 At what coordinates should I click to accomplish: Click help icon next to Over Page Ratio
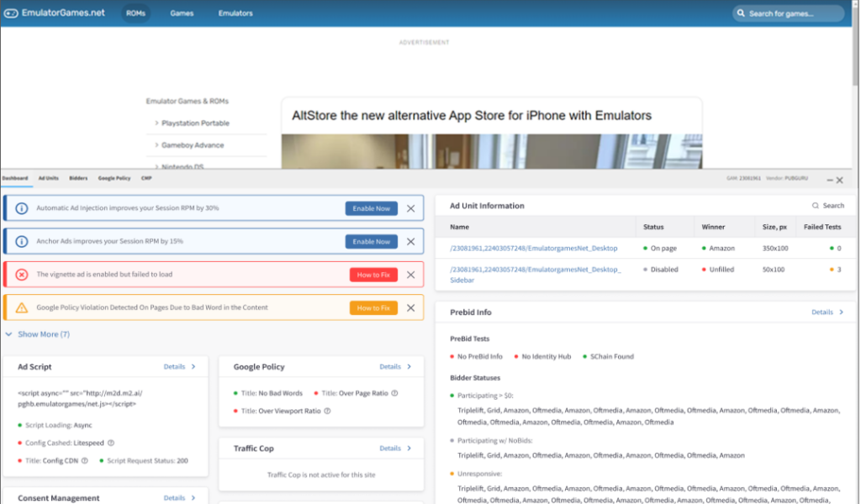point(394,393)
